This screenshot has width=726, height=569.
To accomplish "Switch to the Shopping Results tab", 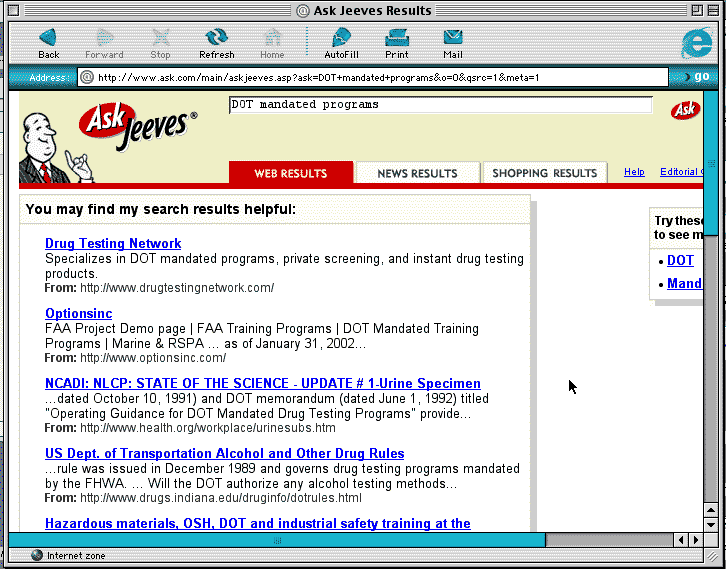I will pos(544,173).
